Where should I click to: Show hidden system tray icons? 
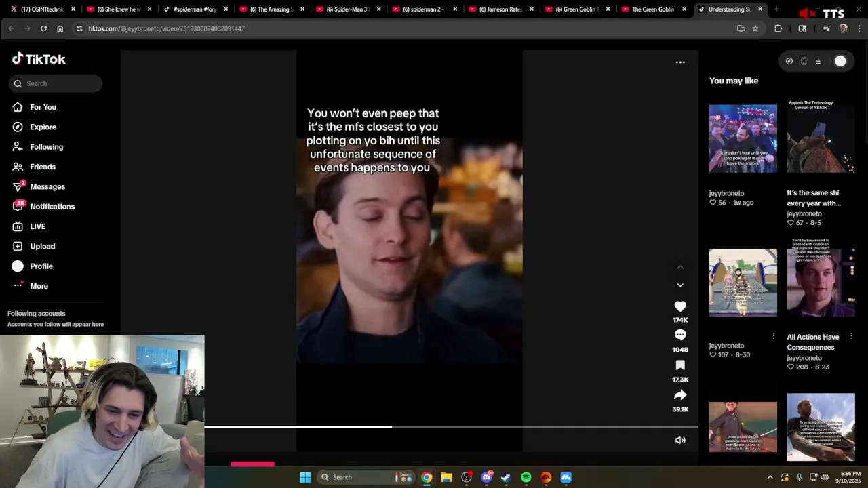click(770, 477)
